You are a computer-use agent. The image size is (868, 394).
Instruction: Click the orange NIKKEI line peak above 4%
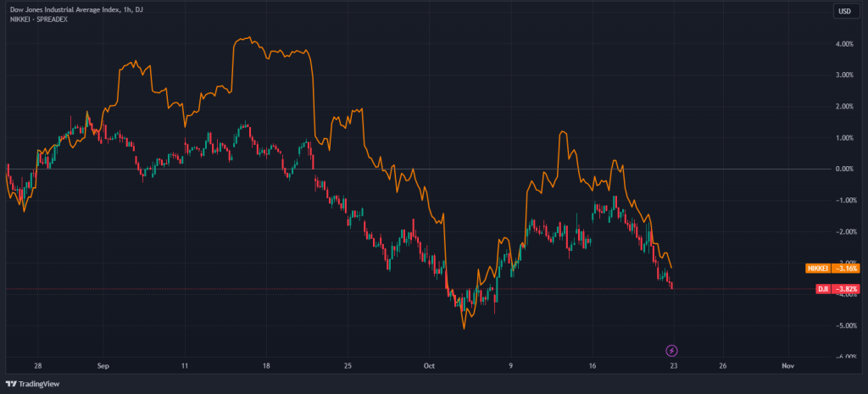pyautogui.click(x=250, y=37)
